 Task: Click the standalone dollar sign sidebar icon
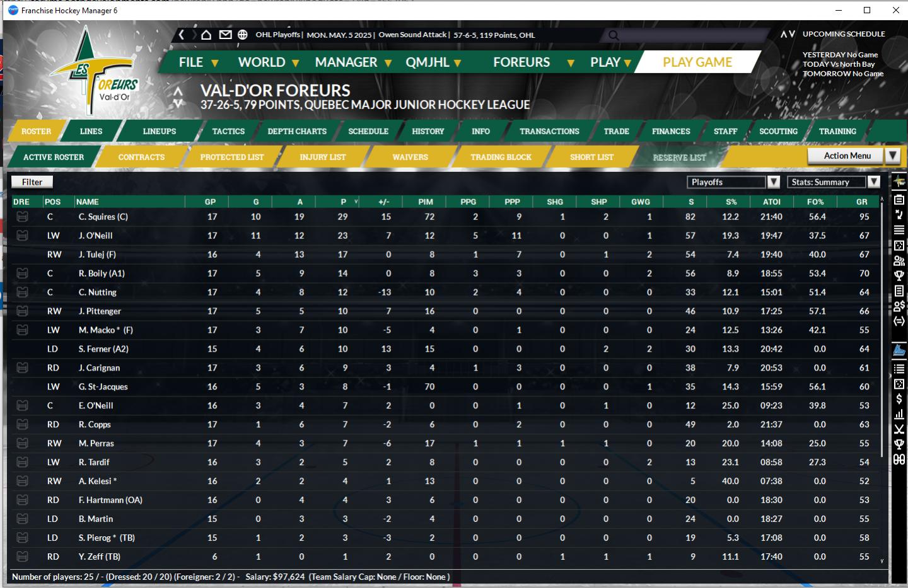pyautogui.click(x=899, y=399)
